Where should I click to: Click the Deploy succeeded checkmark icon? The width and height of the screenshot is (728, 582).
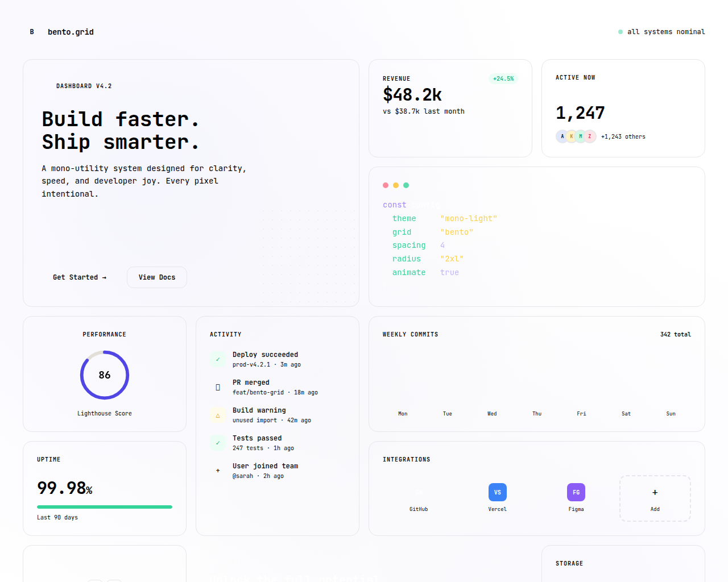218,359
